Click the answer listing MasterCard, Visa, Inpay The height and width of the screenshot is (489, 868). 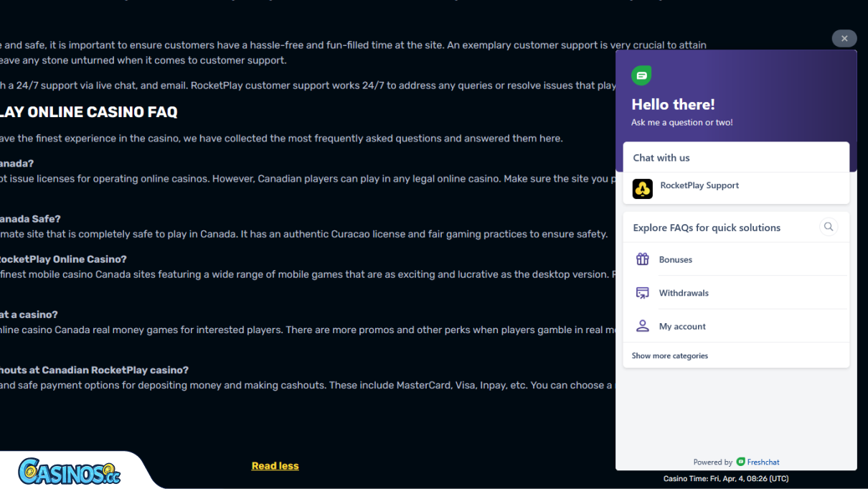pos(308,386)
